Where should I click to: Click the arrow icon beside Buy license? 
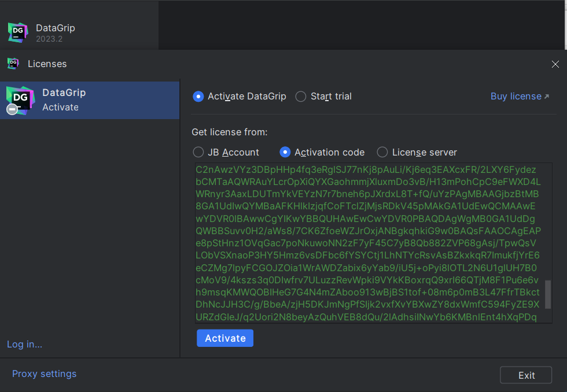(547, 97)
